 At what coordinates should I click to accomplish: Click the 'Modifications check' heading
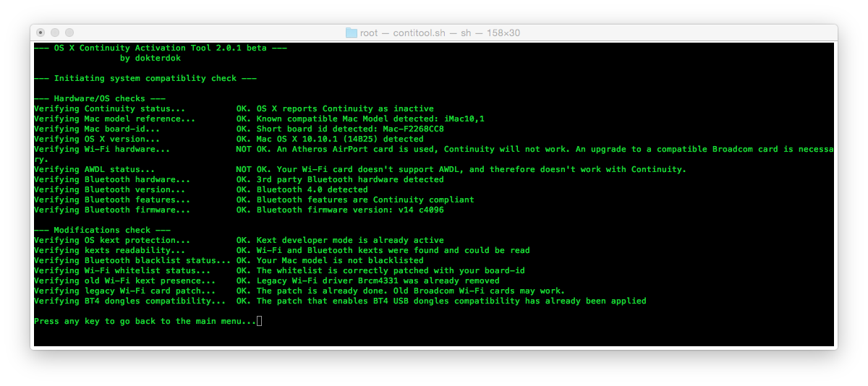(x=103, y=230)
